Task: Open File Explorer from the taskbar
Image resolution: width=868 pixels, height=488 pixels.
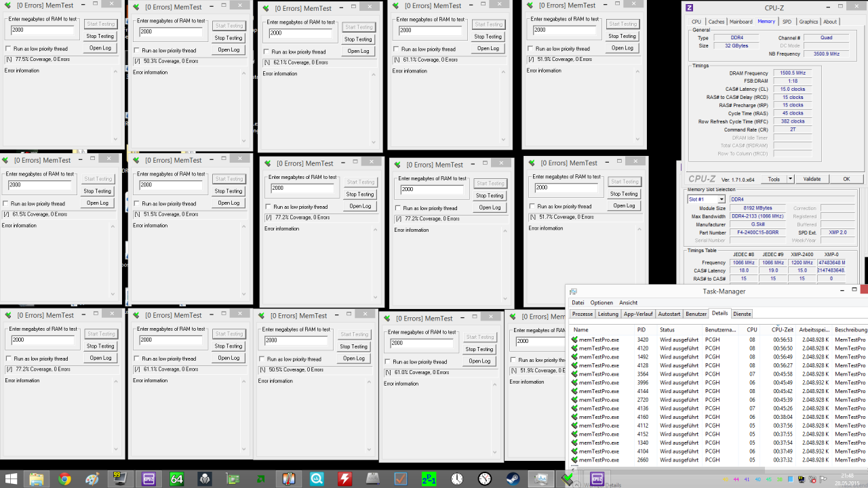Action: click(37, 479)
